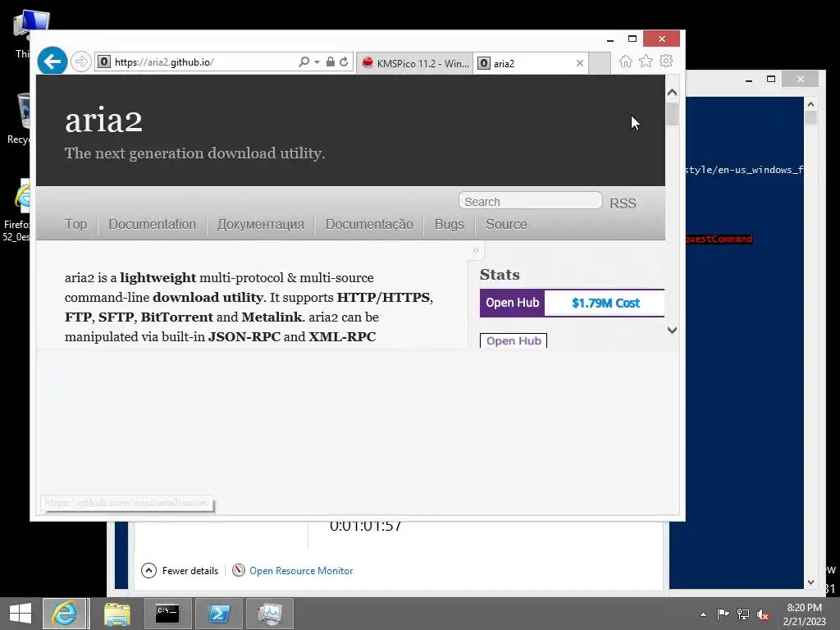The image size is (840, 630).
Task: View the security lock icon
Action: [x=331, y=62]
